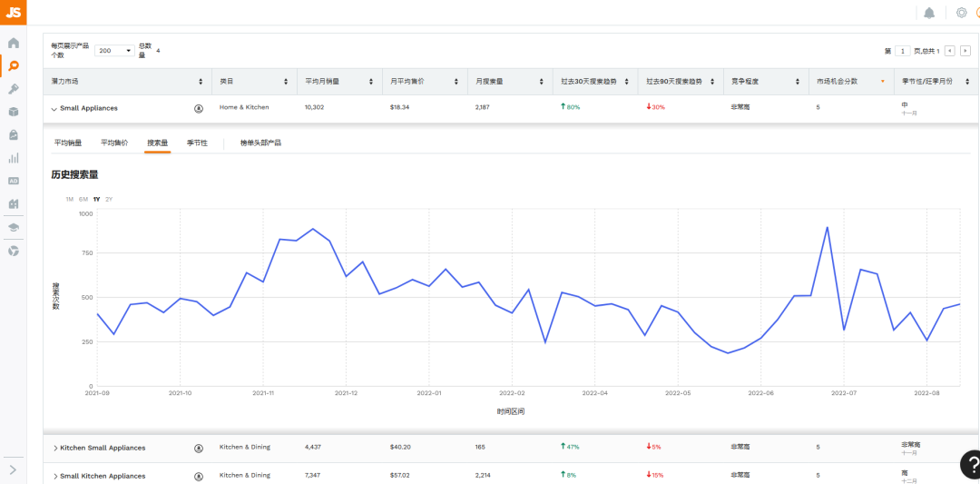Open the shopping bag chart icon in sidebar
This screenshot has height=484, width=980.
tap(13, 135)
